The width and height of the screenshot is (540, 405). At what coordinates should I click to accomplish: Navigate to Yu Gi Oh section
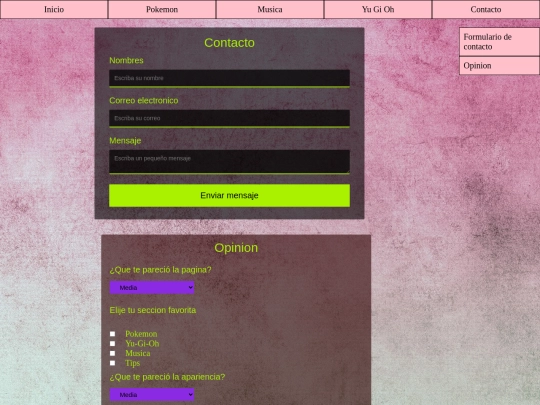coord(378,9)
